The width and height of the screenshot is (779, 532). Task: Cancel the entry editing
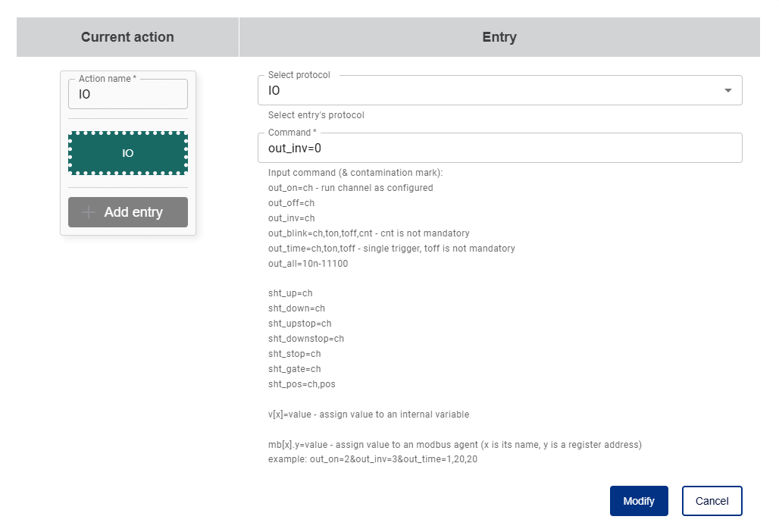point(712,501)
